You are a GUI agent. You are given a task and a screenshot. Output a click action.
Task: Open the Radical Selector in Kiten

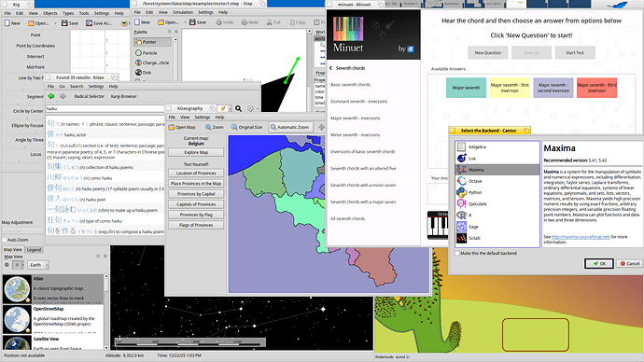[89, 96]
